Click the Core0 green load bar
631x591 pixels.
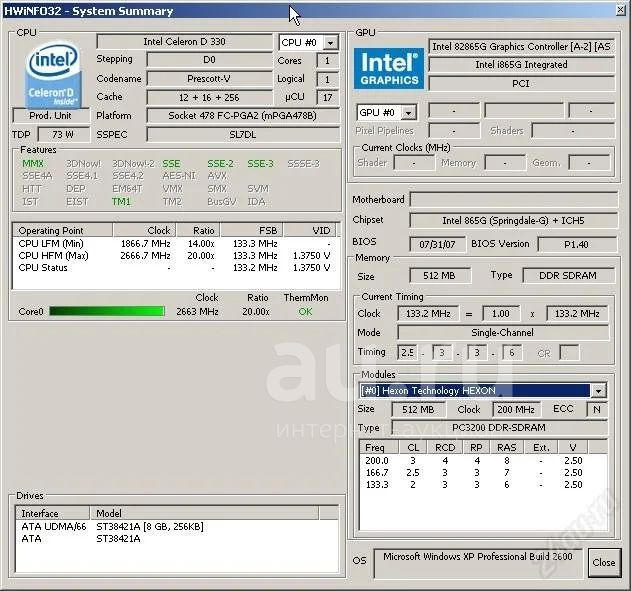click(x=107, y=311)
